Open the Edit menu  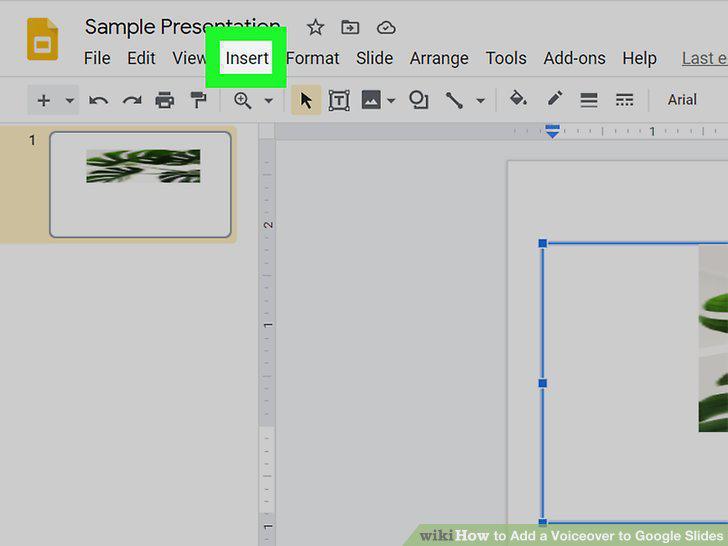141,58
